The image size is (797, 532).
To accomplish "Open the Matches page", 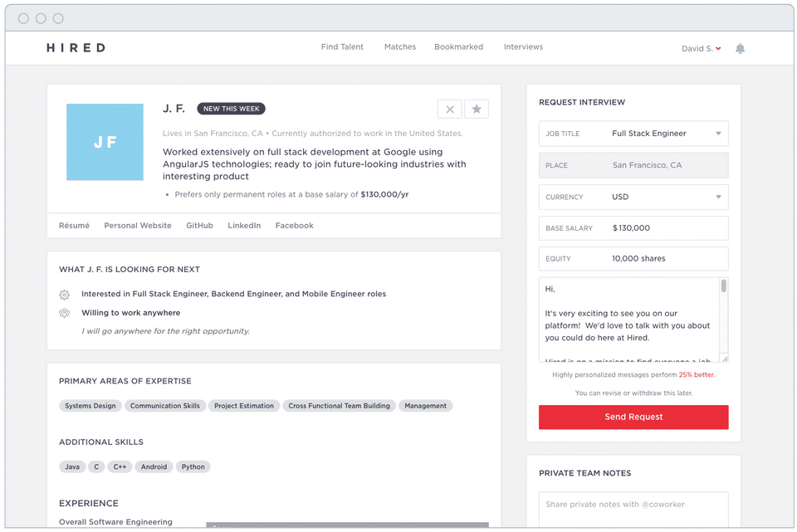I will tap(400, 46).
